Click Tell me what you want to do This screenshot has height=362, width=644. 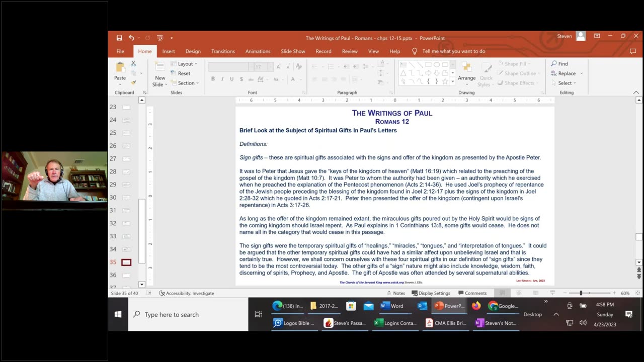pos(448,51)
